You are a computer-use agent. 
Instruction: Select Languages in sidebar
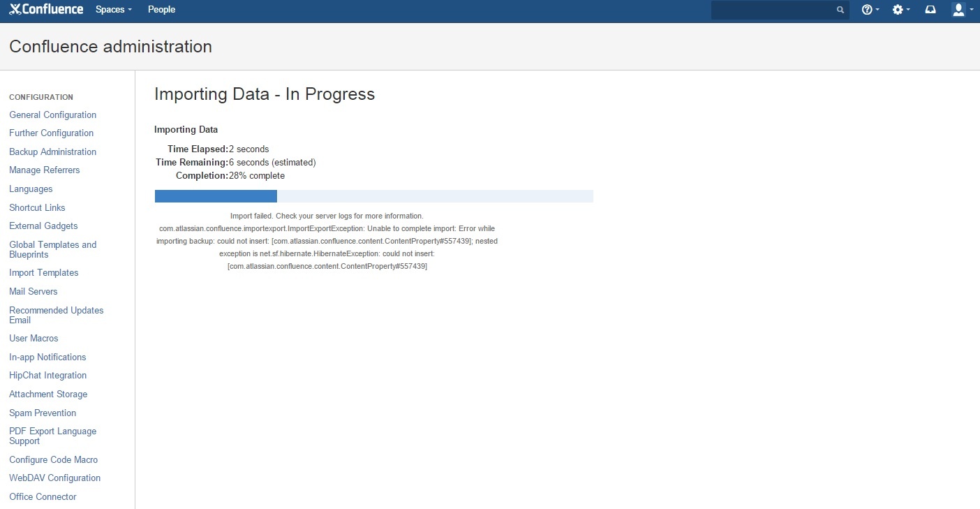(31, 189)
